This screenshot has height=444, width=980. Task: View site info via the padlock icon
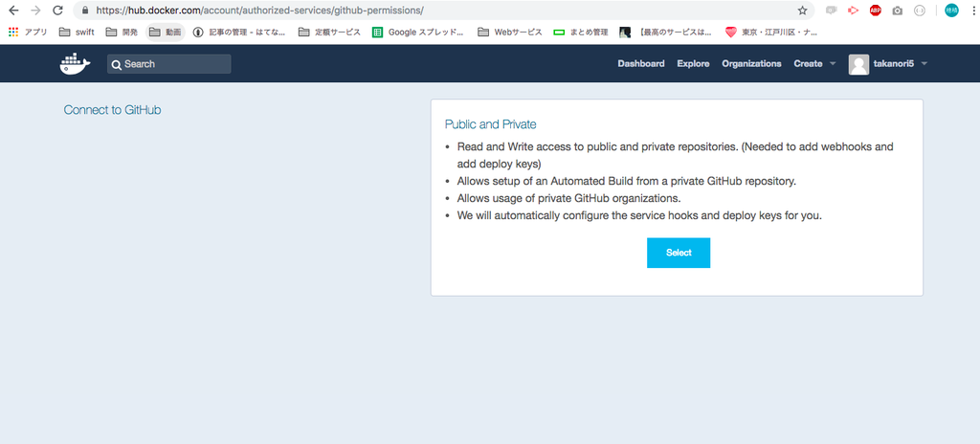tap(85, 10)
